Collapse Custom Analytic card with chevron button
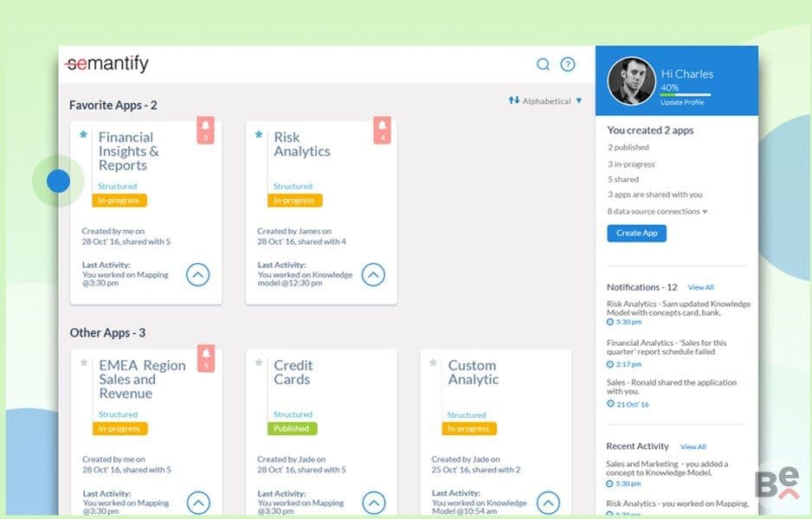The width and height of the screenshot is (812, 519). click(x=549, y=503)
